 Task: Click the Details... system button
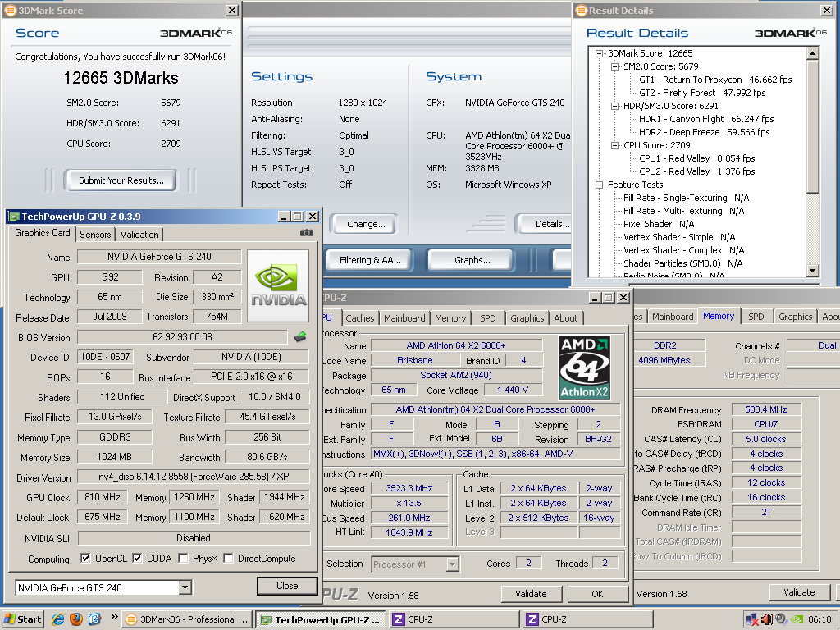click(546, 224)
